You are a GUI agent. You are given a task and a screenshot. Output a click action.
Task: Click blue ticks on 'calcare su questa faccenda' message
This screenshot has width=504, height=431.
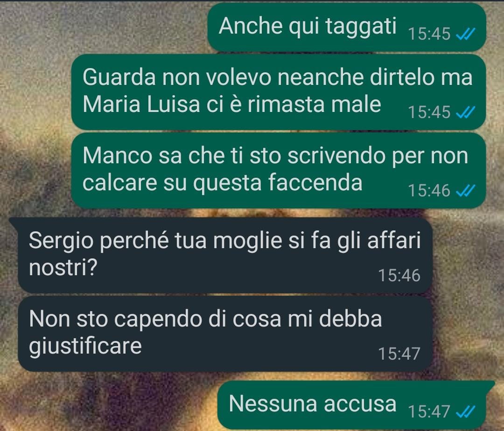point(466,191)
